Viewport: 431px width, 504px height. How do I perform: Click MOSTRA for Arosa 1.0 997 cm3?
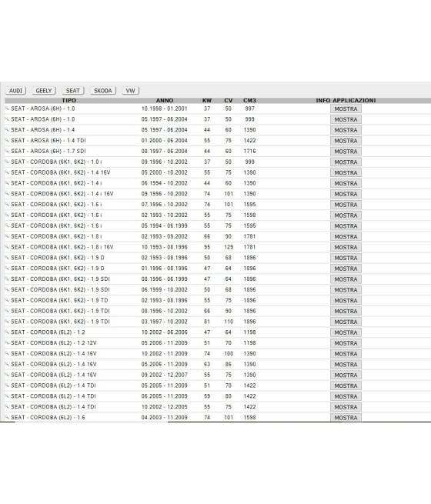coord(346,109)
